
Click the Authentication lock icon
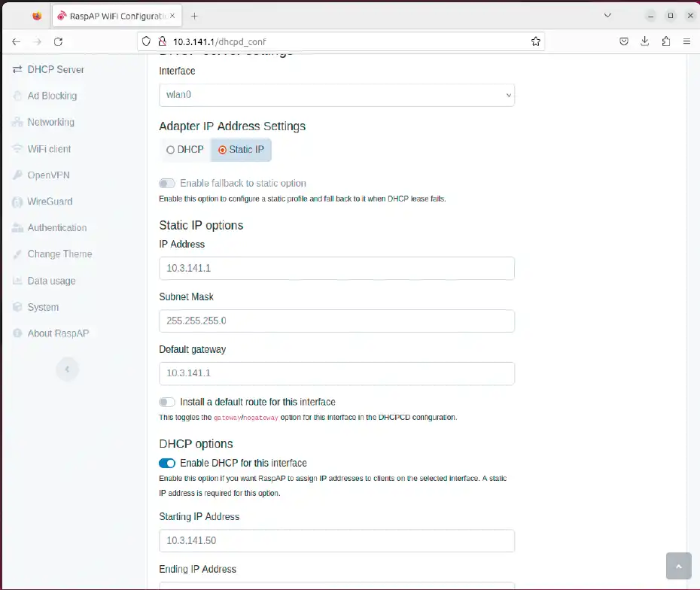[x=17, y=227]
